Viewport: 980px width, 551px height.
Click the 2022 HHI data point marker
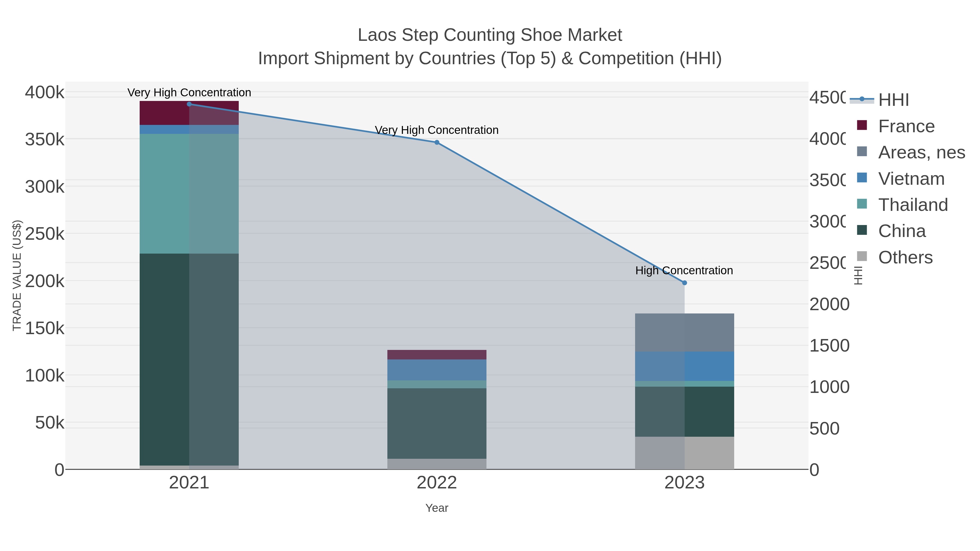click(437, 143)
